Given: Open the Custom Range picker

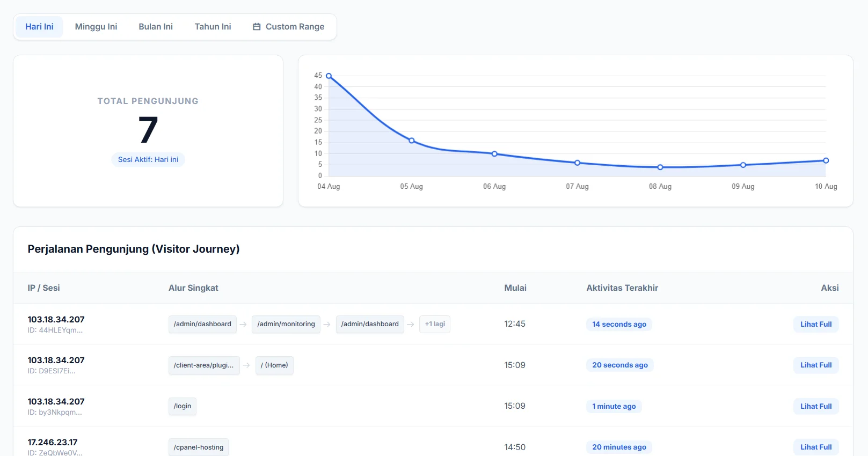Looking at the screenshot, I should click(x=288, y=27).
